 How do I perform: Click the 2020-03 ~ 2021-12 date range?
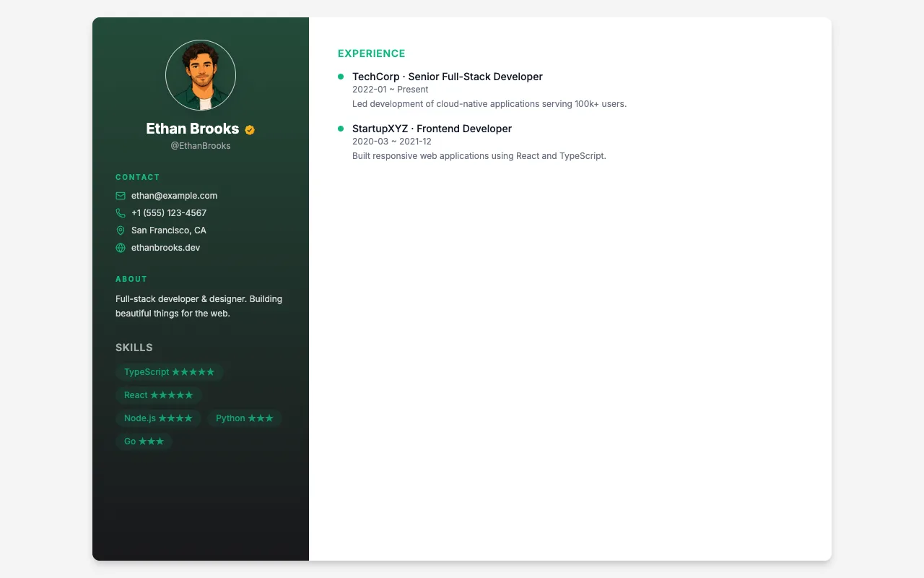click(392, 142)
